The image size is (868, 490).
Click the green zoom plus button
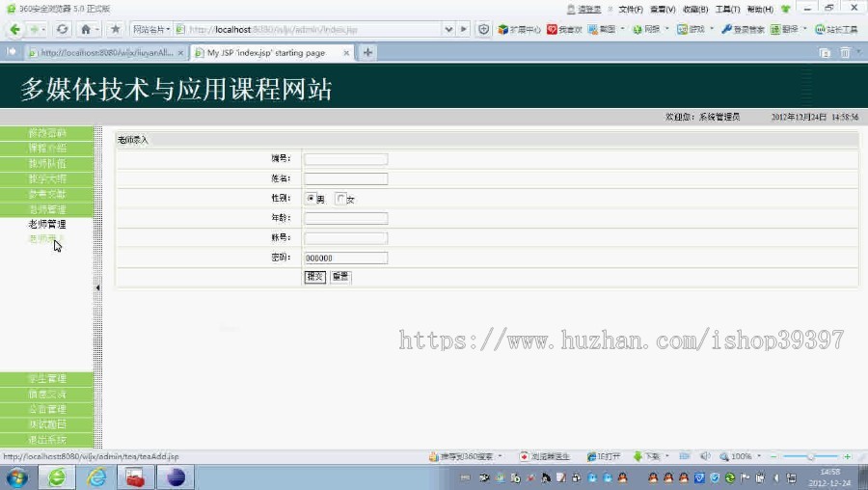pyautogui.click(x=847, y=456)
